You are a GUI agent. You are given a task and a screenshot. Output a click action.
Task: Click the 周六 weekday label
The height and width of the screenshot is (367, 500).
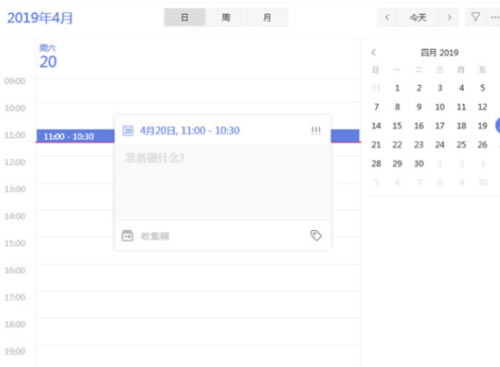48,48
